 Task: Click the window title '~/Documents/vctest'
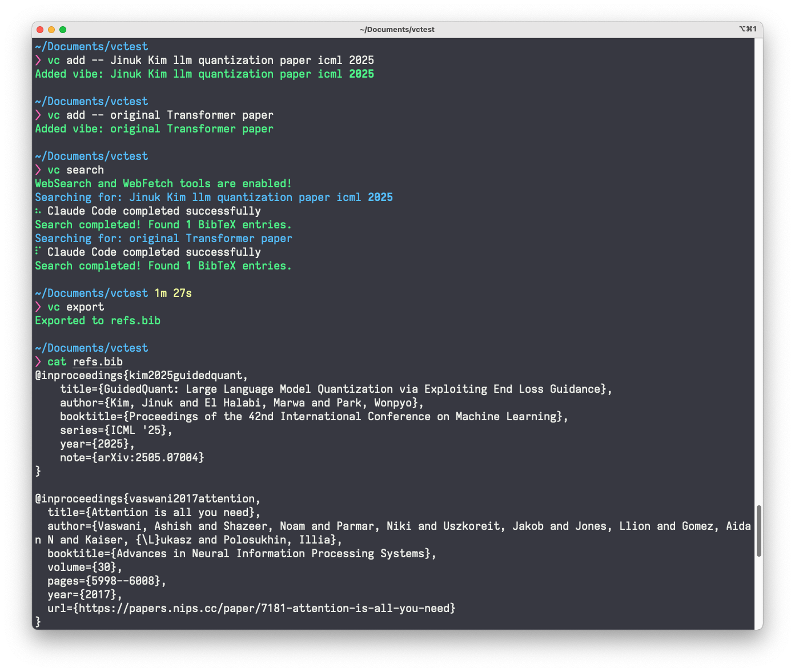click(x=397, y=30)
